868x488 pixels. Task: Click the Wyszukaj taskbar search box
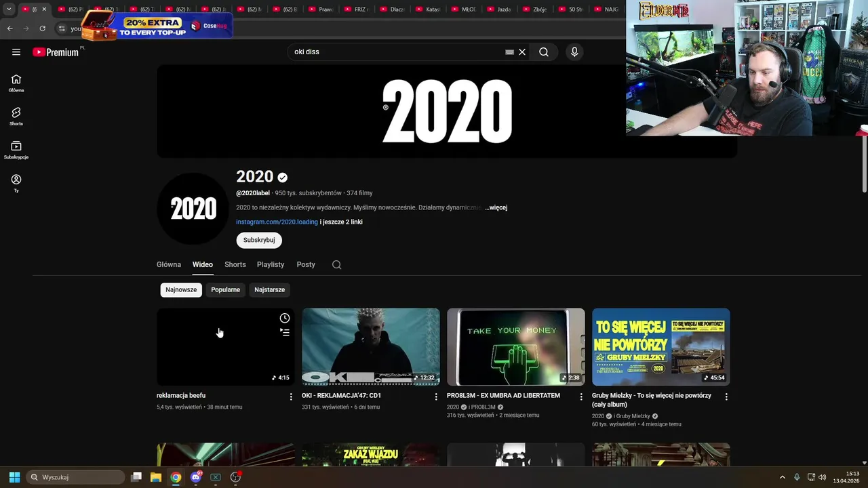[76, 477]
